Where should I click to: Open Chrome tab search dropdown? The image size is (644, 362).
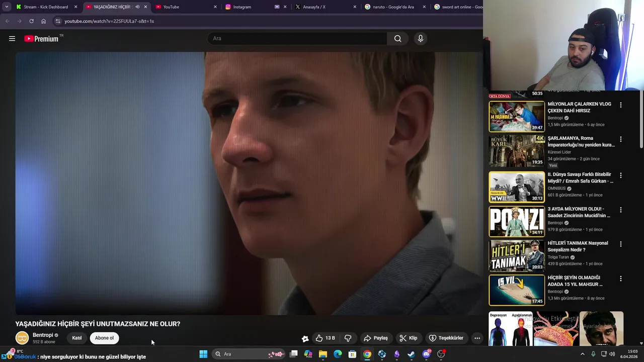pyautogui.click(x=6, y=7)
